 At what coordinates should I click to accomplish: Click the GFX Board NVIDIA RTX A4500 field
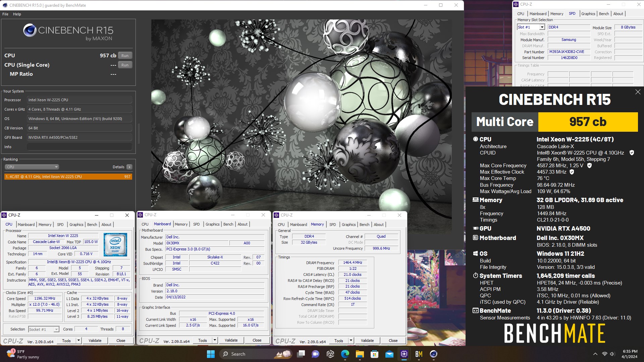point(79,137)
